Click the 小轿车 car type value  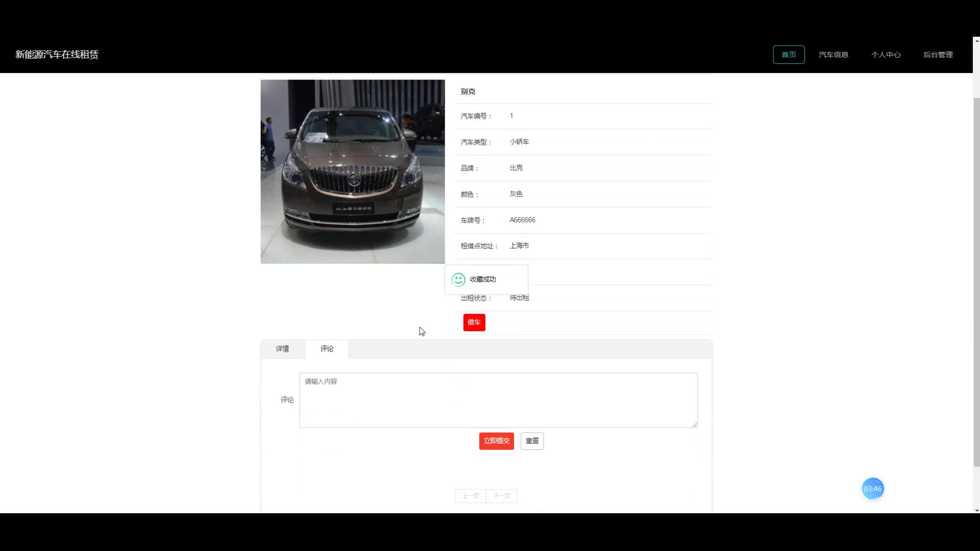[519, 142]
